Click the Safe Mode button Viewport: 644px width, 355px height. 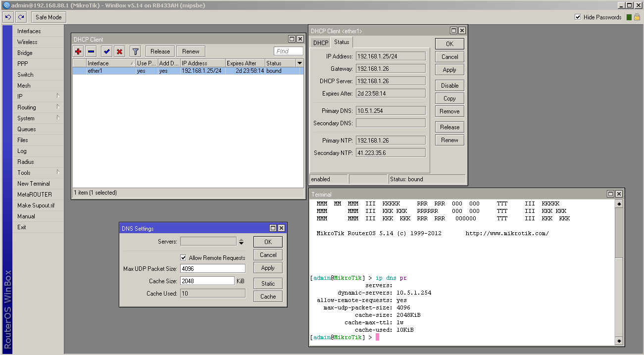(49, 17)
